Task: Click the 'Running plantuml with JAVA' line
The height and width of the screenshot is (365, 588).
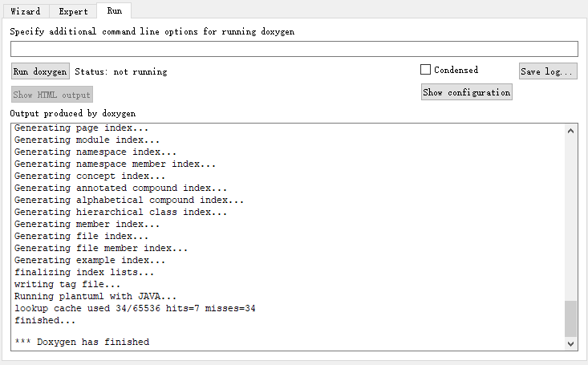Action: click(x=95, y=296)
